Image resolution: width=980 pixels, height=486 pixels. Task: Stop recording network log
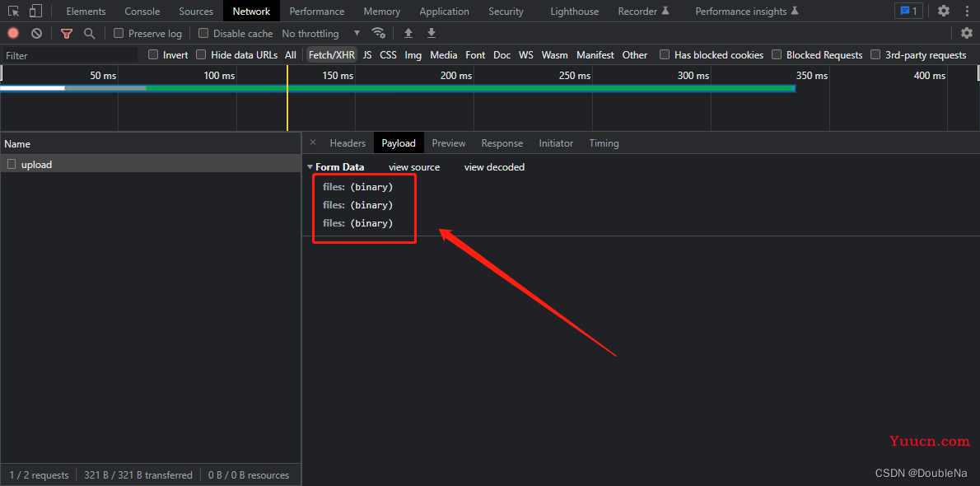pyautogui.click(x=13, y=33)
